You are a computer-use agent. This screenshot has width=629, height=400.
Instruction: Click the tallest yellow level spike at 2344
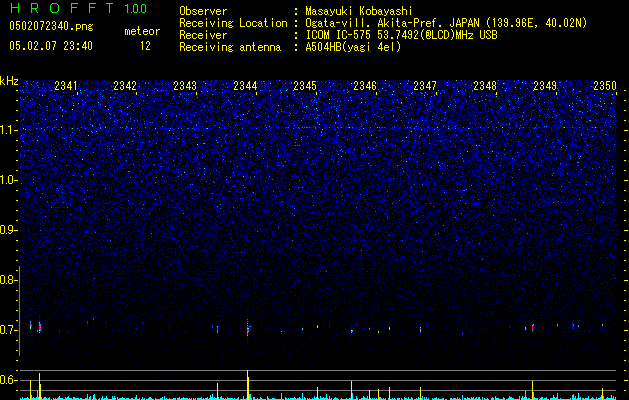[x=248, y=384]
